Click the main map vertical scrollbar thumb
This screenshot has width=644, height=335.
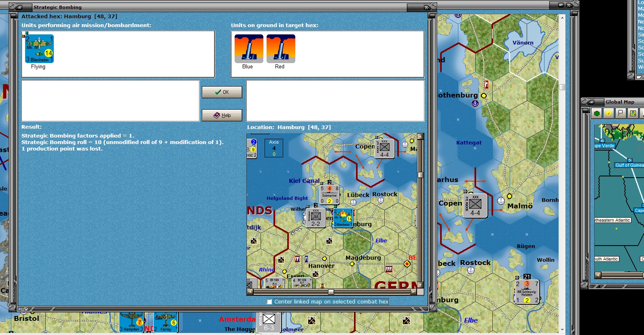(x=562, y=87)
